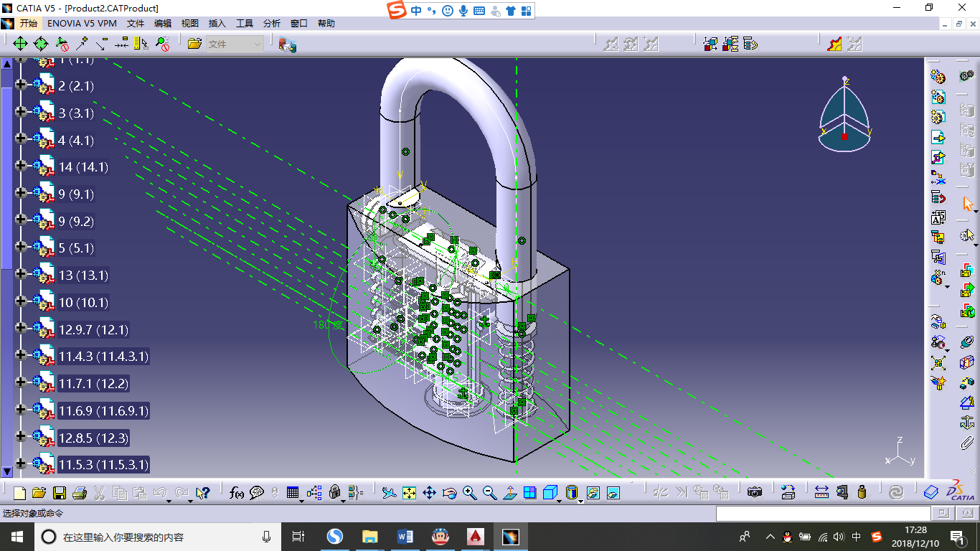Screen dimensions: 980x551
Task: Open File Explorer from the taskbar
Action: [369, 537]
